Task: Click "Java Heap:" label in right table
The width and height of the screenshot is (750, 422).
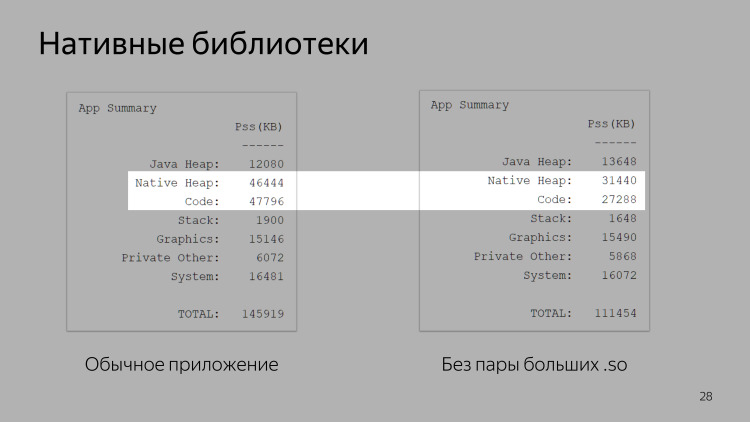Action: pyautogui.click(x=537, y=162)
